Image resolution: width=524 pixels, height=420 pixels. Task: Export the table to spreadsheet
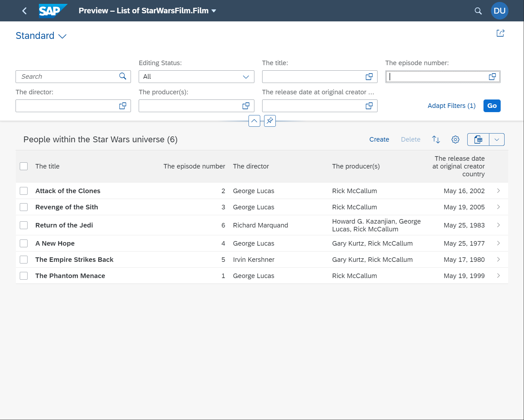click(478, 139)
